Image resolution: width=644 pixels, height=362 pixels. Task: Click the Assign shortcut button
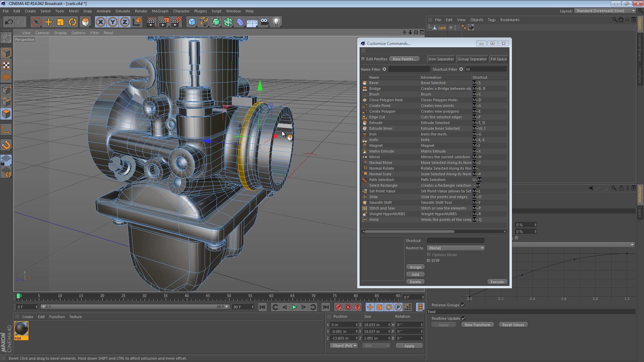[415, 267]
